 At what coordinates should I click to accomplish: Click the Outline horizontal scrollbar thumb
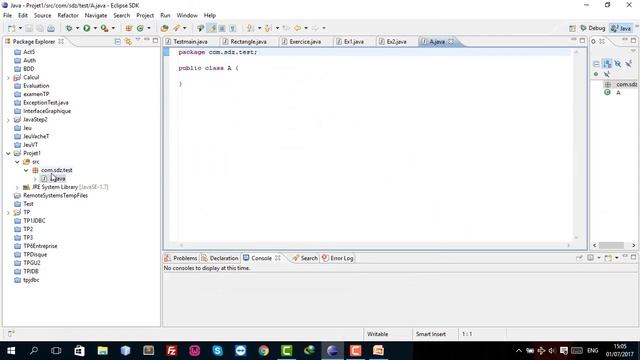pos(611,245)
